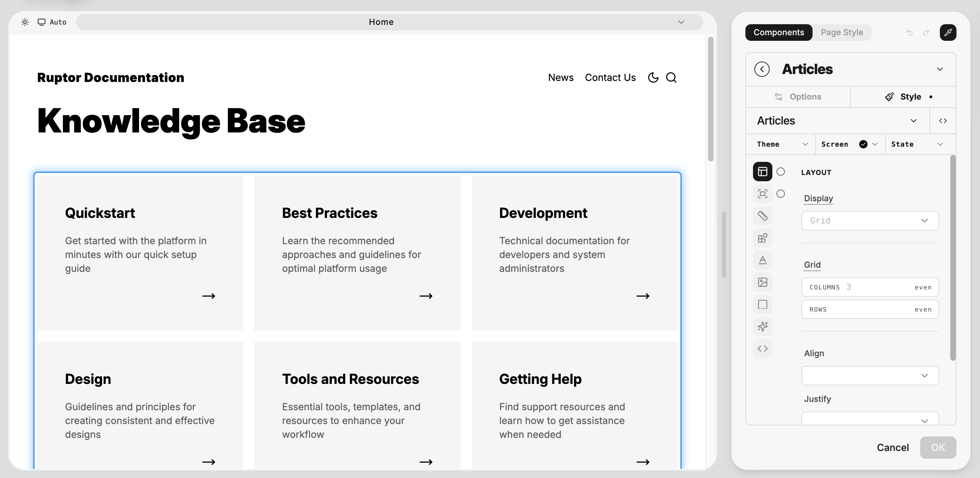Open the Style tab
This screenshot has height=478, width=980.
tap(903, 96)
